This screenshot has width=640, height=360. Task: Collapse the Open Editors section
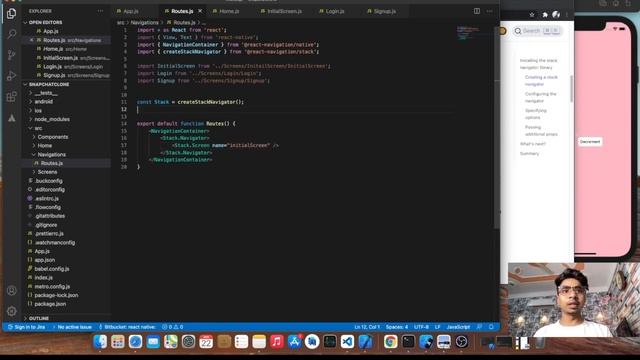[45, 22]
